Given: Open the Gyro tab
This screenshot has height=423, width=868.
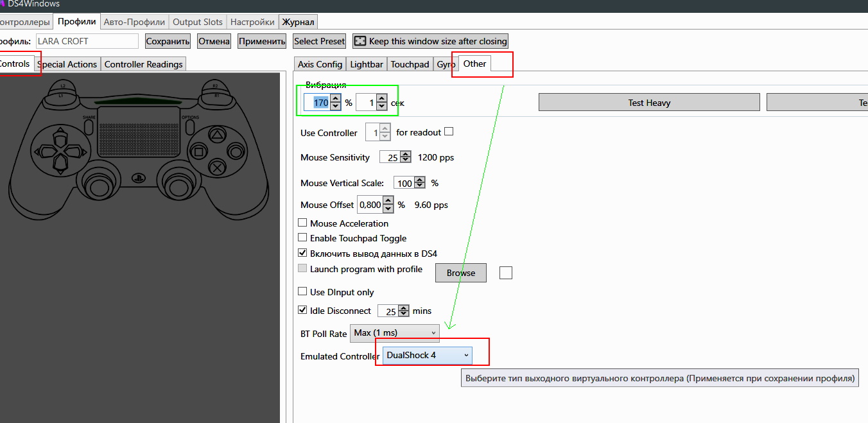Looking at the screenshot, I should point(446,64).
